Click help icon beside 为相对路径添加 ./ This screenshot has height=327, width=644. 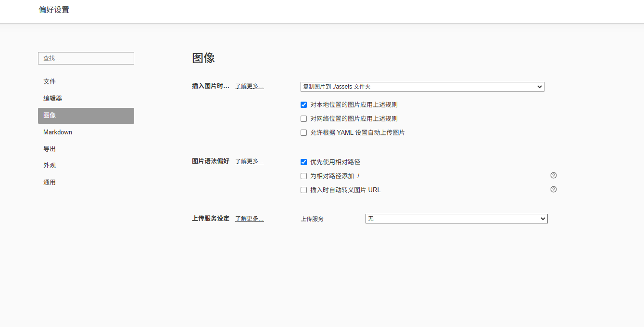(x=554, y=175)
